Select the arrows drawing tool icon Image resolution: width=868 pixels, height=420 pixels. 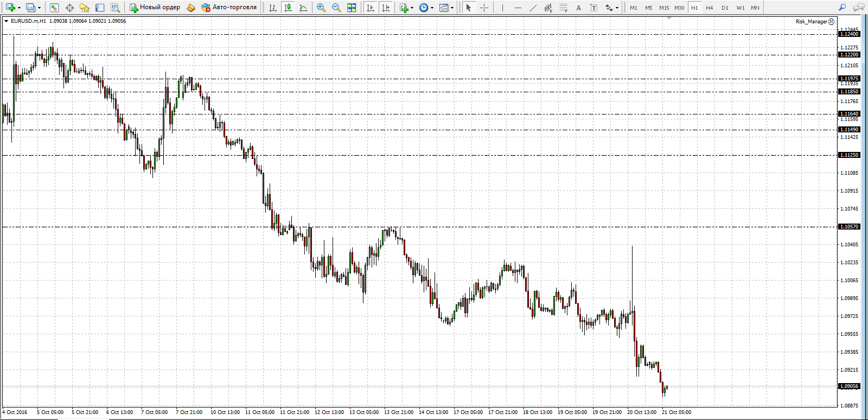[x=609, y=8]
